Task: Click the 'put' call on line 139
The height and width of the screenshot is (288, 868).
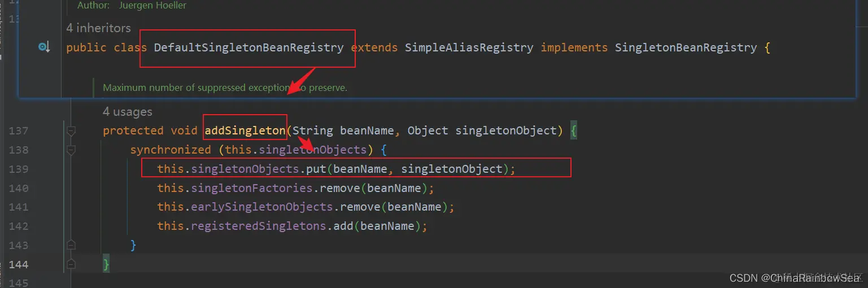Action: (316, 168)
